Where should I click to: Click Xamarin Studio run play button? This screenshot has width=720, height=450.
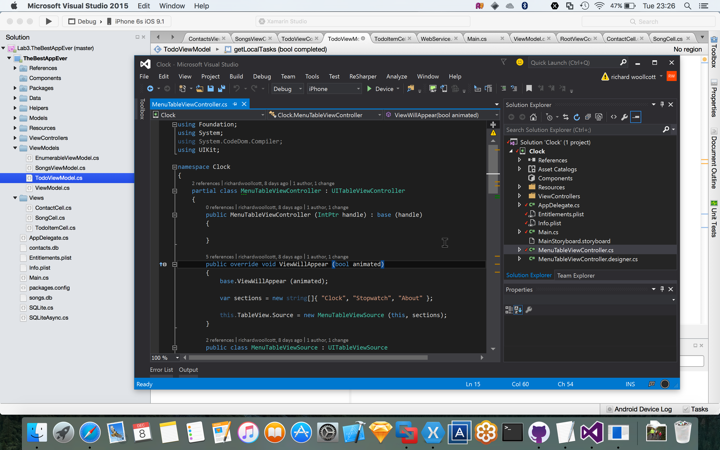click(48, 21)
